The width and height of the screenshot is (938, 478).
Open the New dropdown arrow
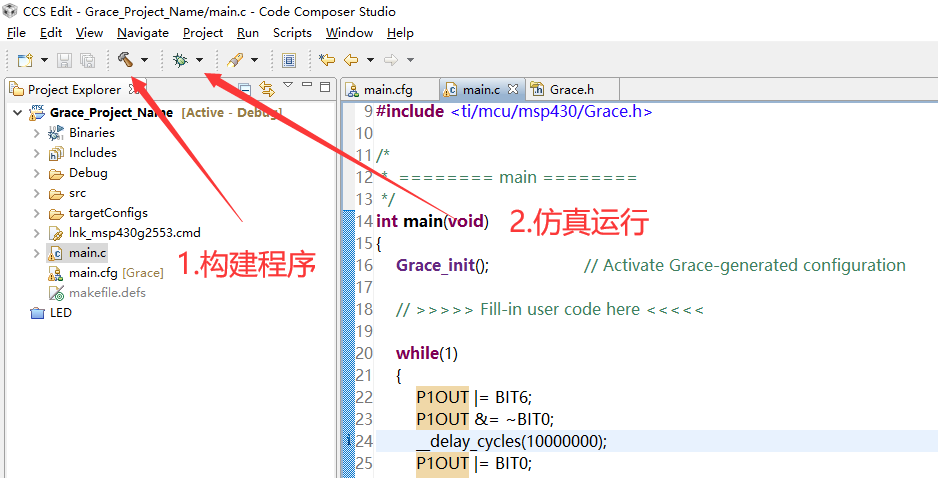click(x=44, y=60)
